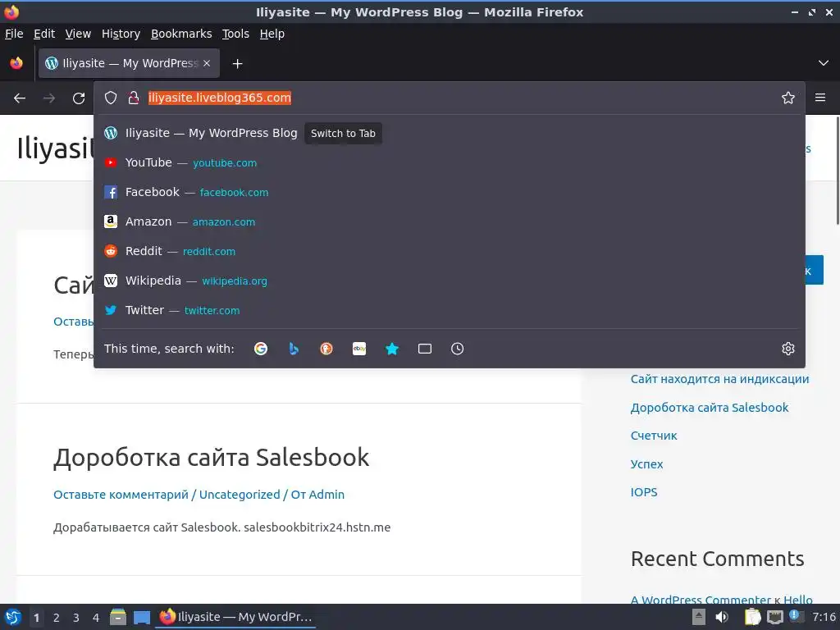Open the View menu
Screen dimensions: 840x630
coord(78,34)
